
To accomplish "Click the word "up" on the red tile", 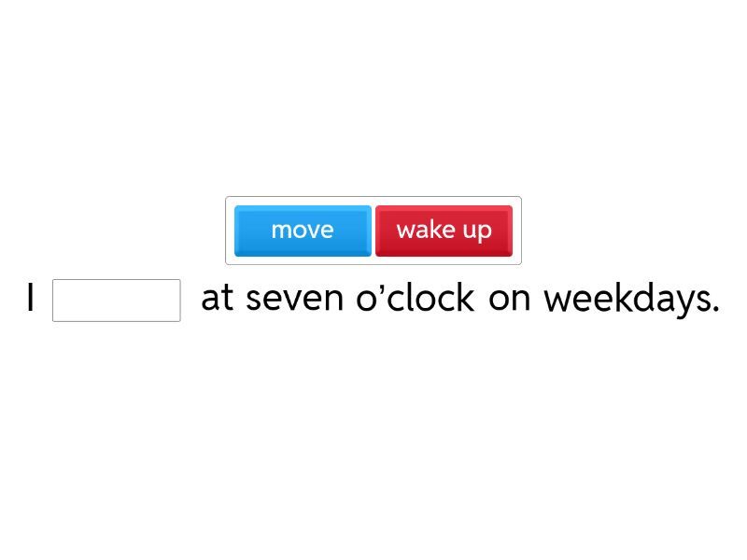I will (476, 231).
